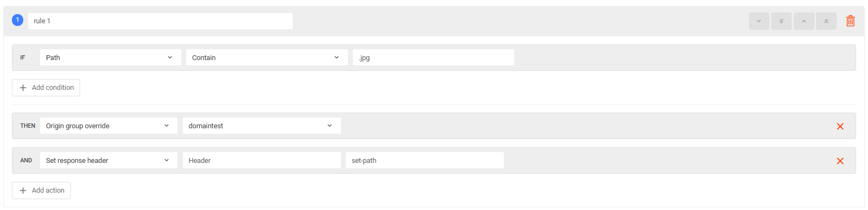Screen dimensions: 868x210
Task: Remove the Set response header action
Action: [x=840, y=161]
